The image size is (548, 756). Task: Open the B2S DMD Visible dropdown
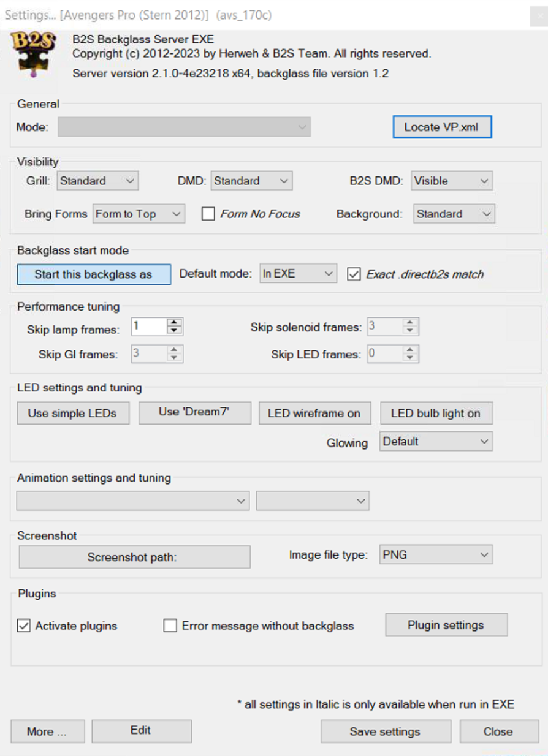(x=452, y=181)
